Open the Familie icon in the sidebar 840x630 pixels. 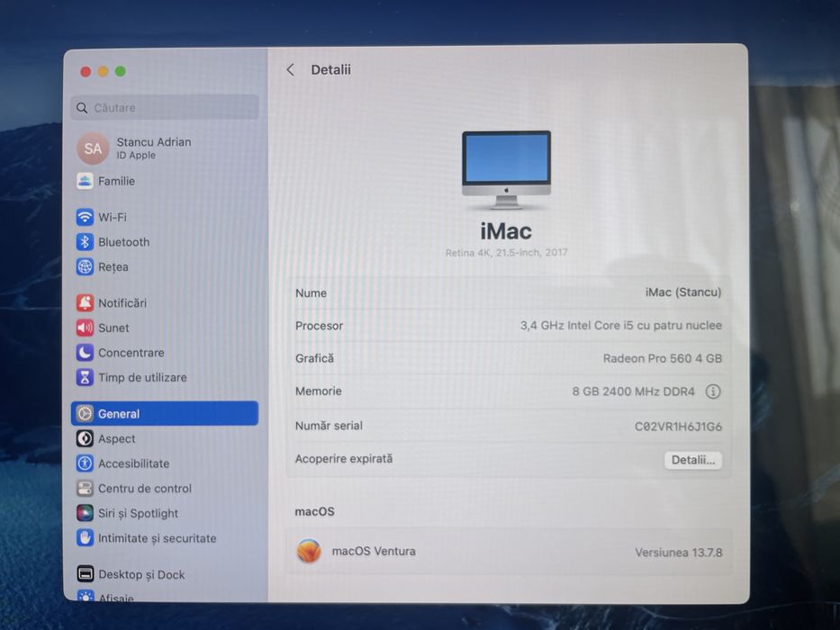tap(85, 181)
